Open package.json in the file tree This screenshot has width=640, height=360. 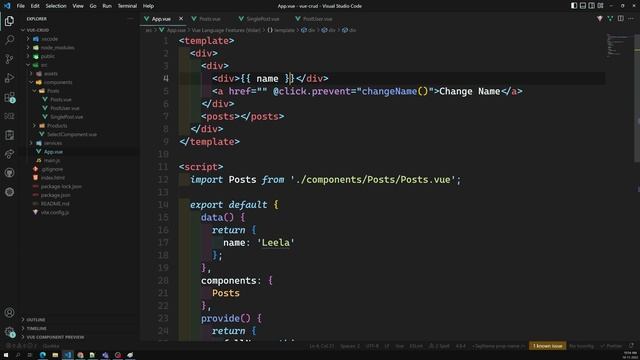tap(56, 195)
